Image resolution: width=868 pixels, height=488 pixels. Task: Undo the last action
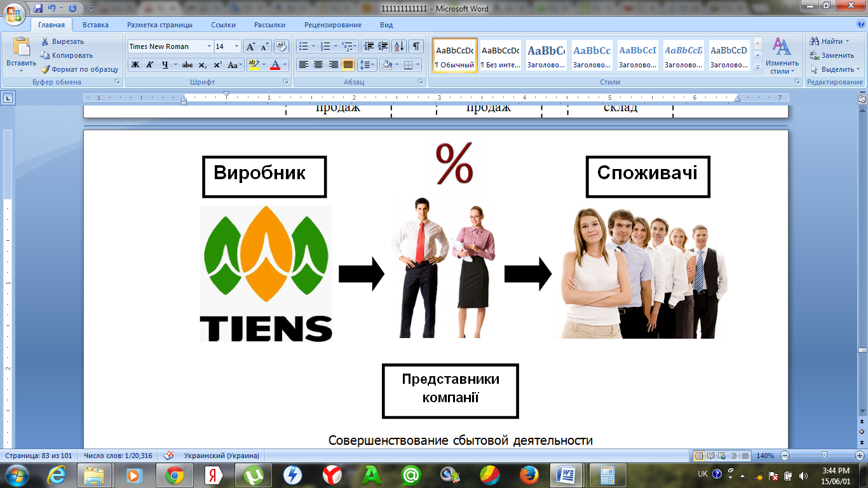coord(53,8)
